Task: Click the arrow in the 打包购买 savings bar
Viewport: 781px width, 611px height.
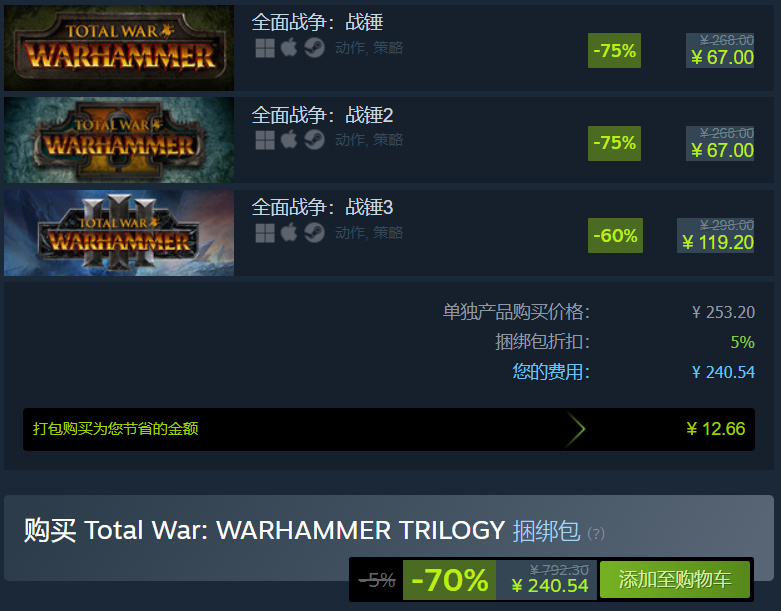Action: (576, 429)
